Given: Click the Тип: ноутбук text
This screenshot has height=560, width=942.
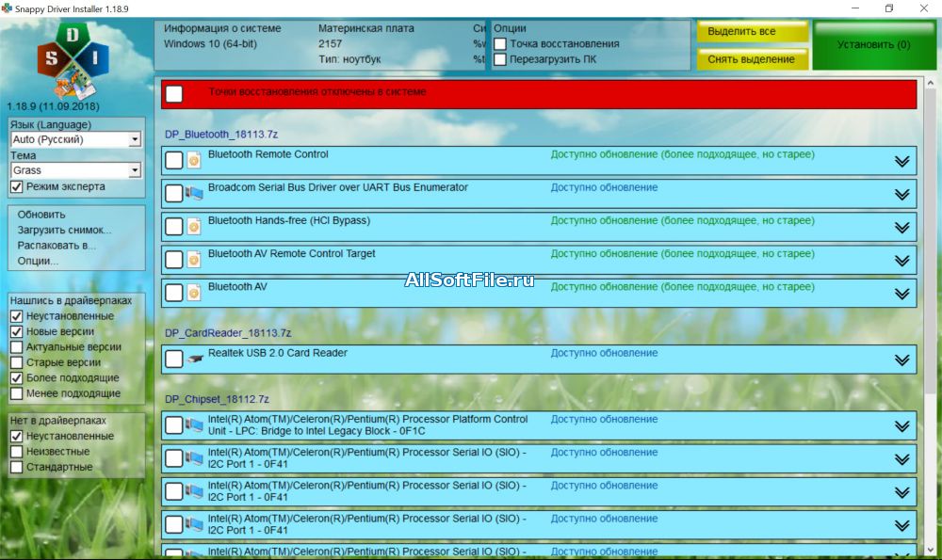Looking at the screenshot, I should [349, 59].
